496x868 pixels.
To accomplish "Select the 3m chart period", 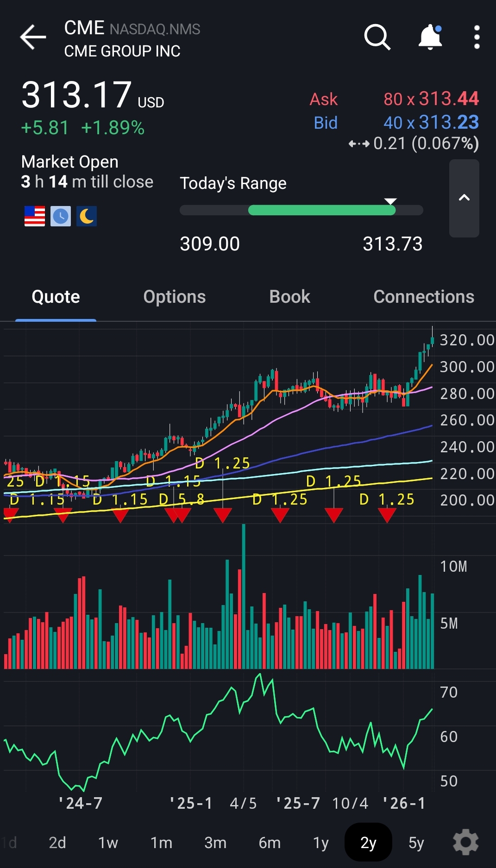I will [215, 842].
